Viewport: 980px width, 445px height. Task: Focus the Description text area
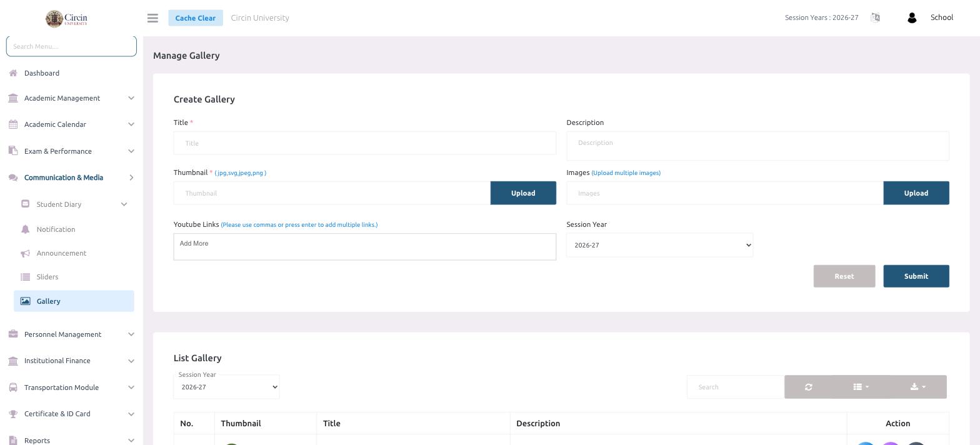click(757, 146)
